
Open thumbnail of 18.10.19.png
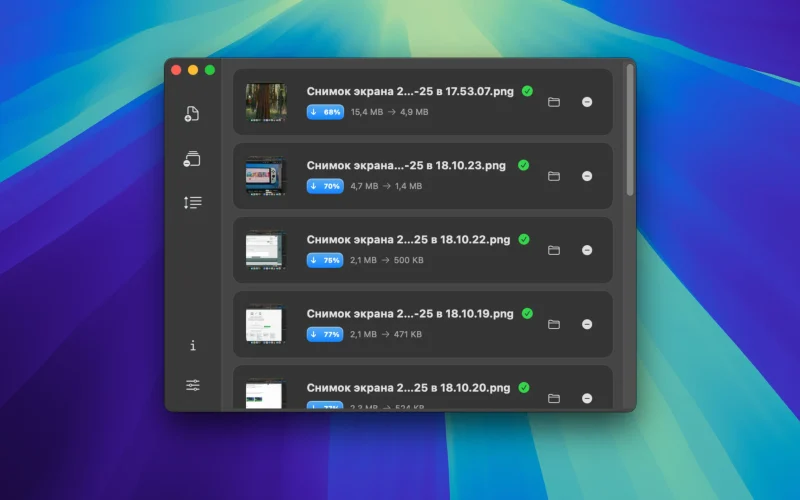(264, 324)
